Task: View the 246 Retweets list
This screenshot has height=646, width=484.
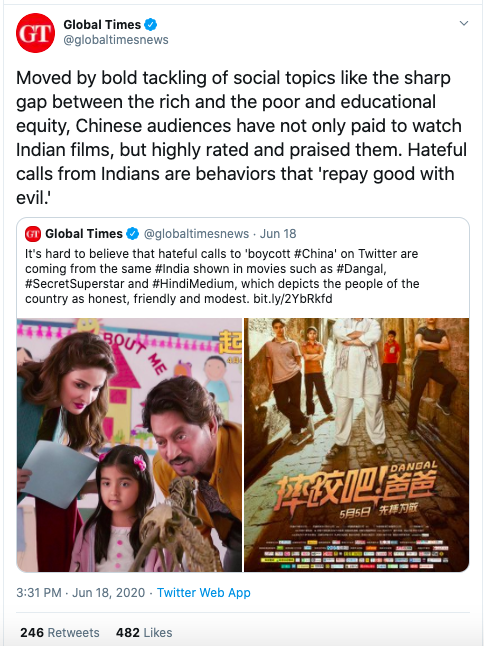Action: [60, 632]
